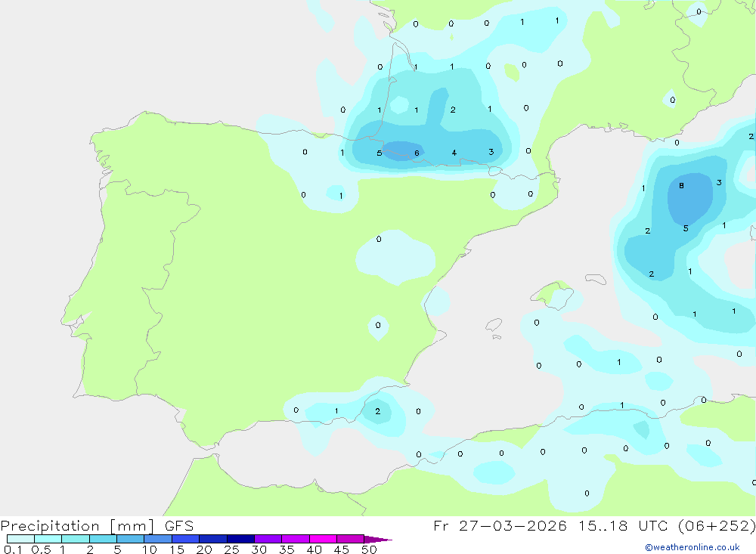Click the above-50 arrow tip of legend

tap(379, 539)
